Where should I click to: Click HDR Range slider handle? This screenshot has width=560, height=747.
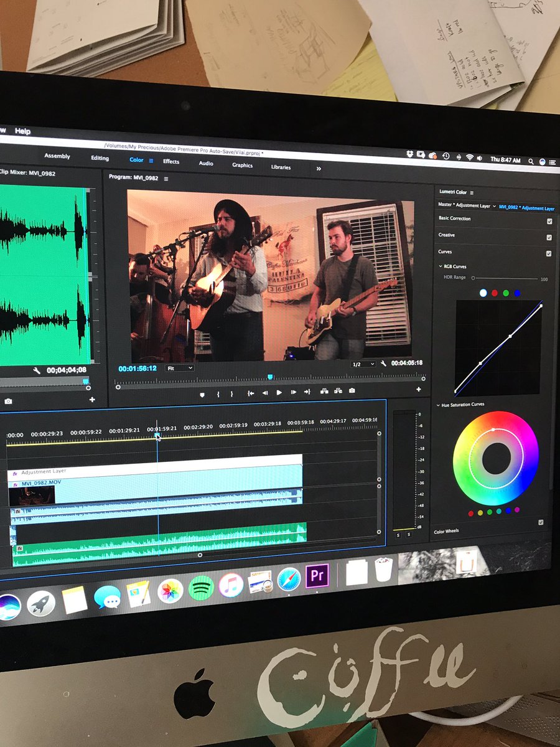[x=473, y=278]
